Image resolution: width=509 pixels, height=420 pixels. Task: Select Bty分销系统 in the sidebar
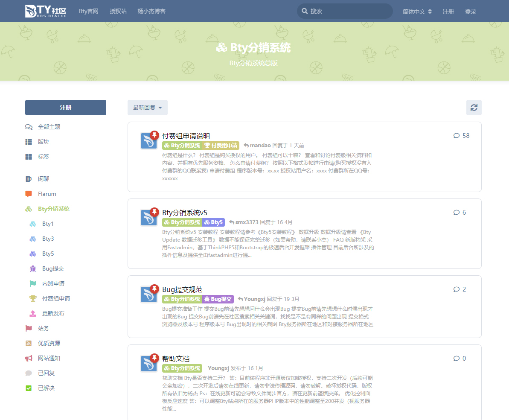click(x=53, y=209)
